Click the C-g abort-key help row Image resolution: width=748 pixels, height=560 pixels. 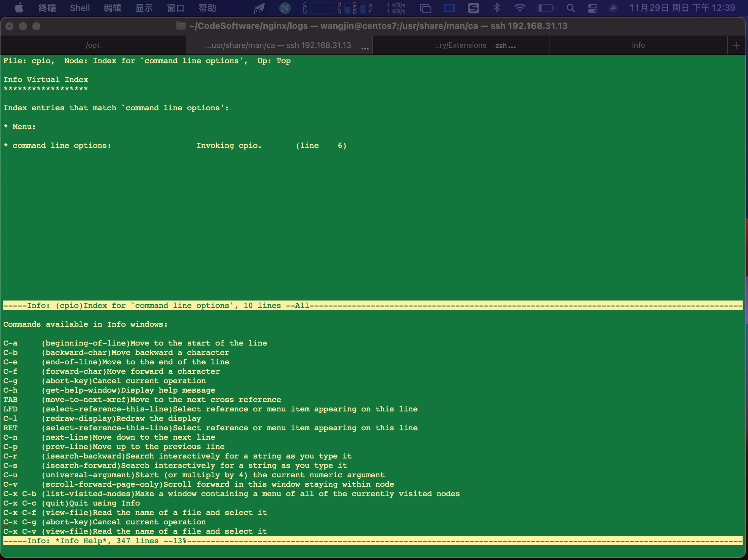pyautogui.click(x=105, y=381)
